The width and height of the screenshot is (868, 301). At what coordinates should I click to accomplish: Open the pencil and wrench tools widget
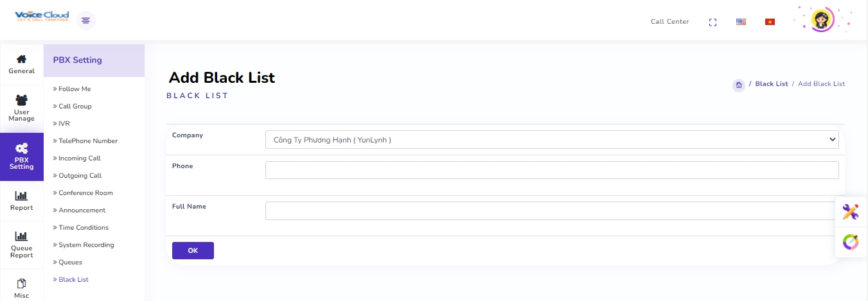pos(851,211)
